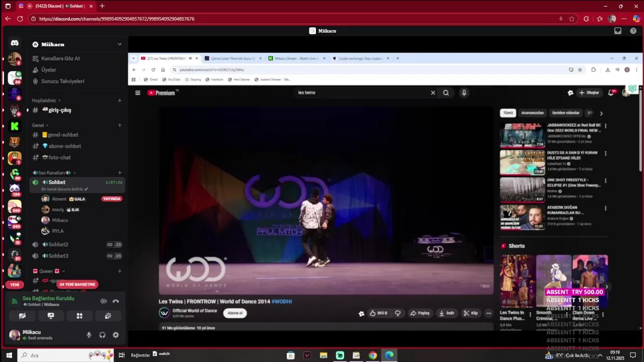Join the Sohbet2 voice channel

76,244
